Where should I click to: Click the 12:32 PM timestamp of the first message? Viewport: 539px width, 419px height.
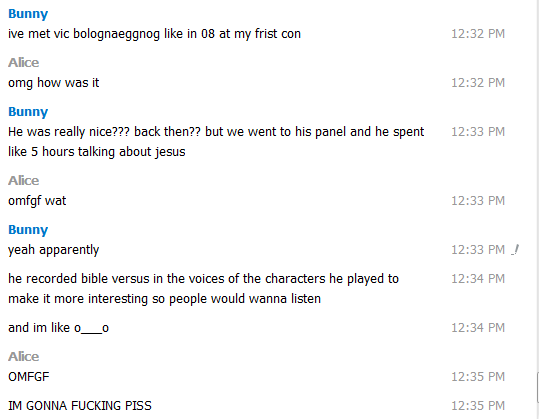tap(478, 34)
